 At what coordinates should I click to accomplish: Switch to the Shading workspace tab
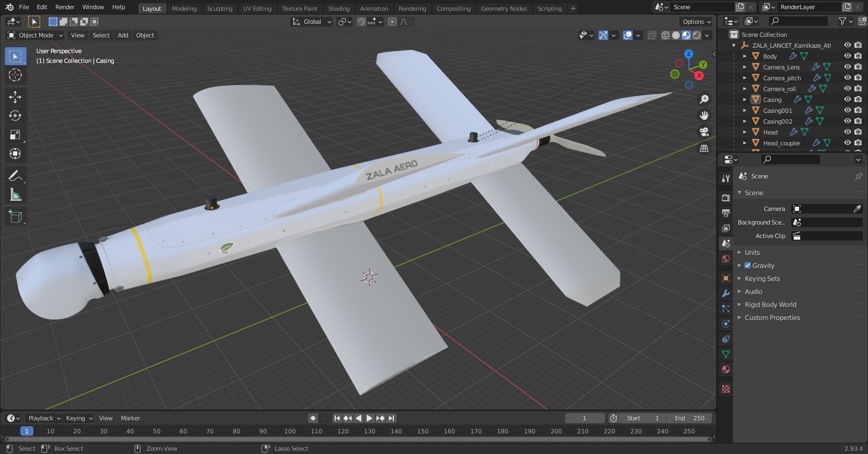[339, 9]
